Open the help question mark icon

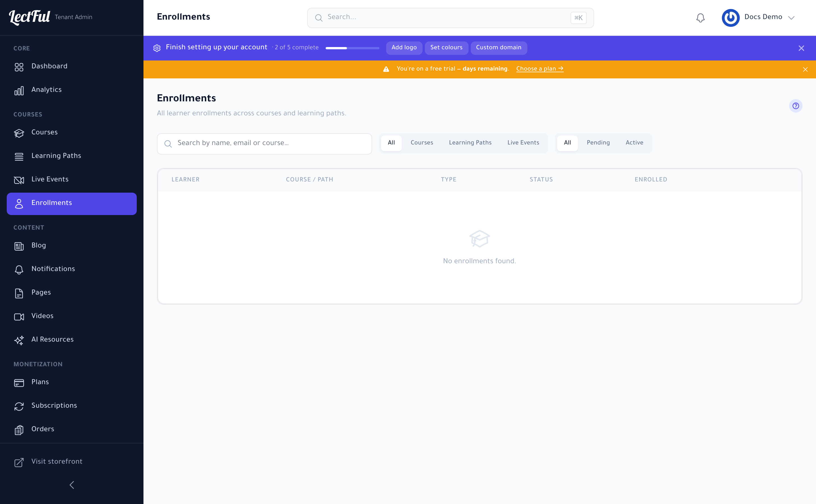(795, 106)
